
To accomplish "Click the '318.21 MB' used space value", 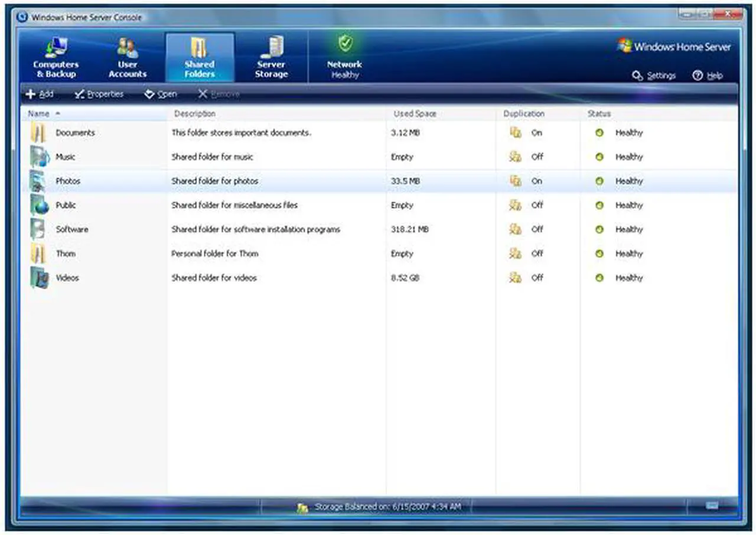I will click(410, 229).
